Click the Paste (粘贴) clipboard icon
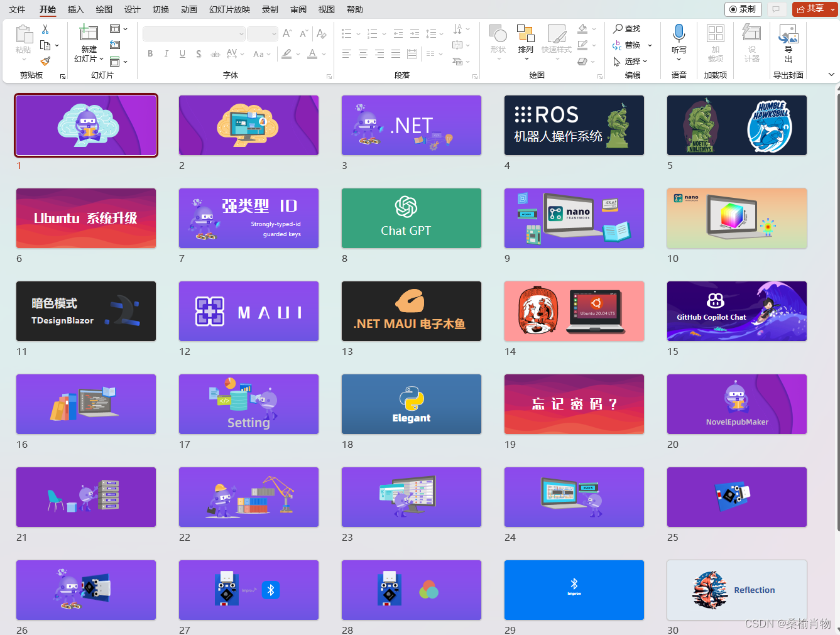 coord(23,35)
